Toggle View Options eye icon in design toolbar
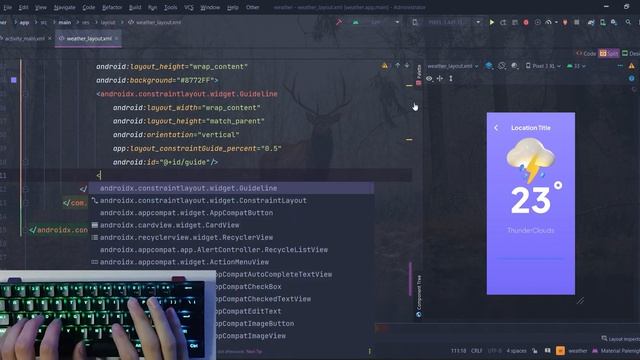This screenshot has width=640, height=360. click(x=429, y=78)
